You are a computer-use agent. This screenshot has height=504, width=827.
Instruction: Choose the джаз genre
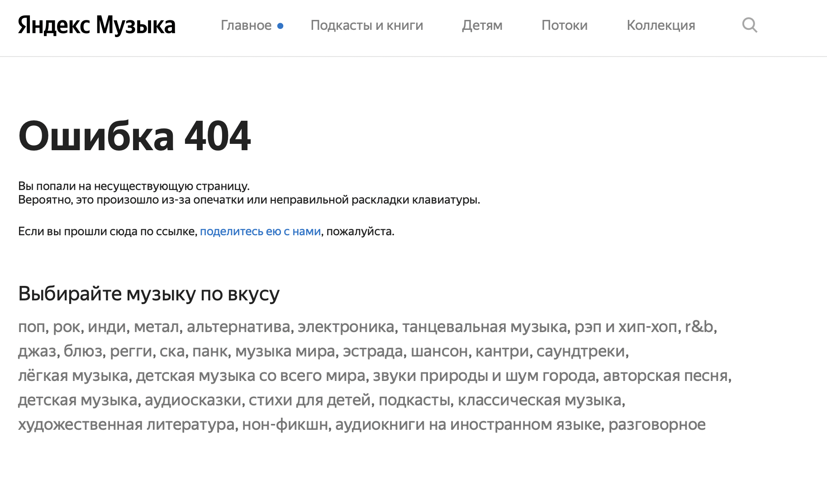coord(37,352)
